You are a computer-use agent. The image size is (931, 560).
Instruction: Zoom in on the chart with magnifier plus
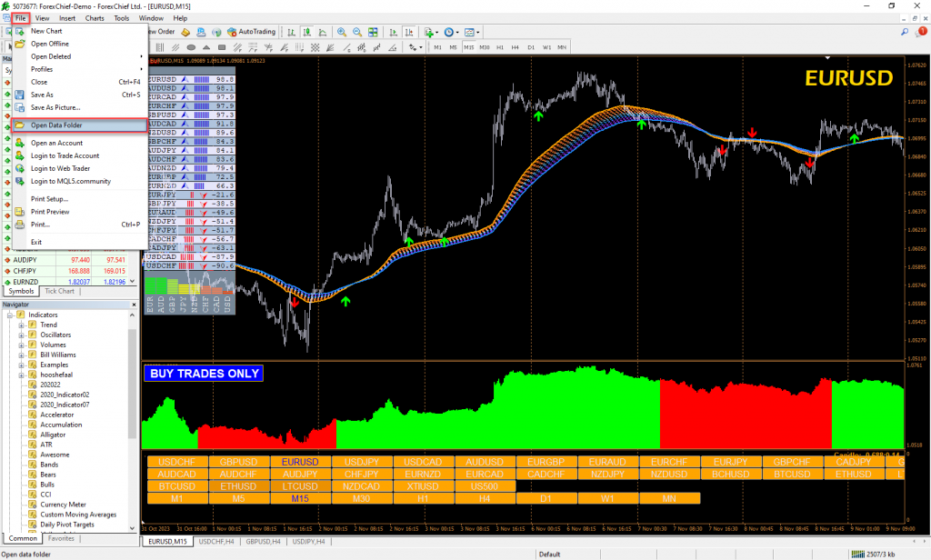pyautogui.click(x=342, y=32)
